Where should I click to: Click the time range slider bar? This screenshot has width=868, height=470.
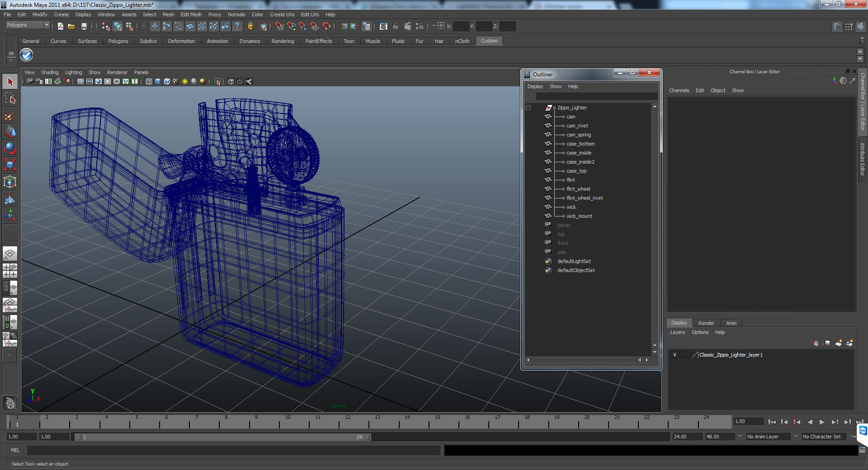[x=222, y=437]
